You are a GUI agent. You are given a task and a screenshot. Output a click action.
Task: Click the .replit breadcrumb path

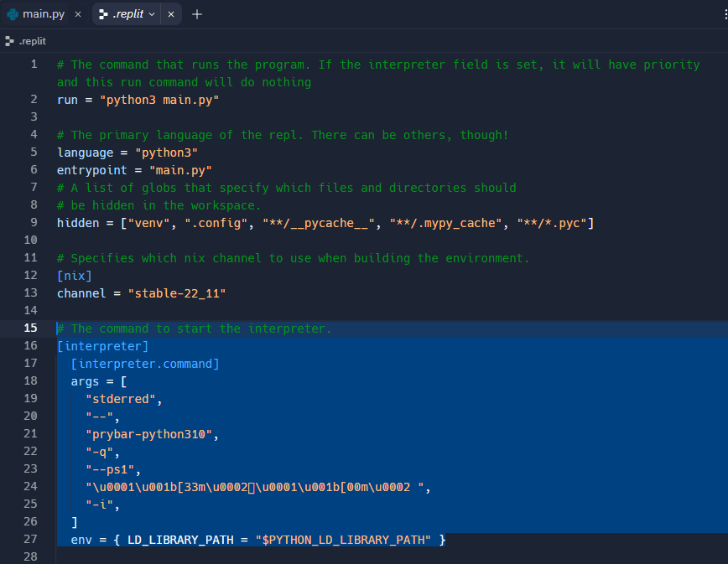coord(33,41)
